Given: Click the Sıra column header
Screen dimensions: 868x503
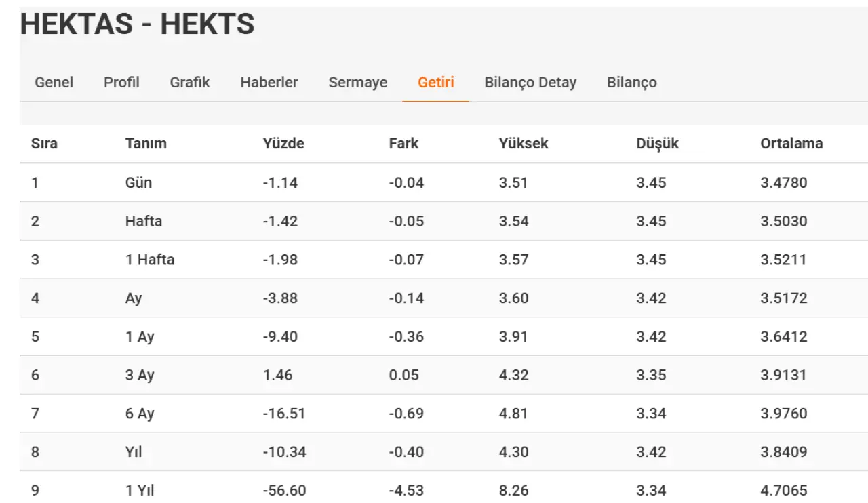Looking at the screenshot, I should tap(44, 144).
